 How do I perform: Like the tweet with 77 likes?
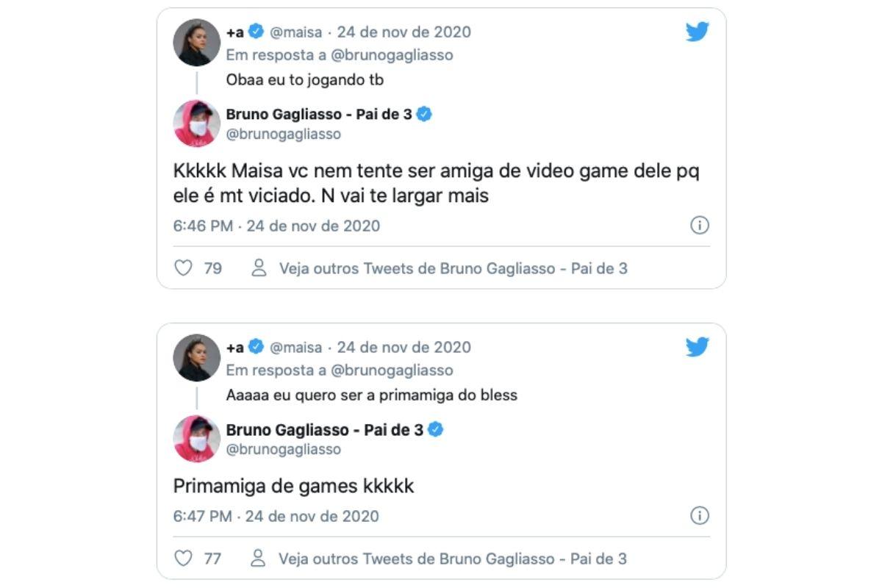pyautogui.click(x=183, y=559)
